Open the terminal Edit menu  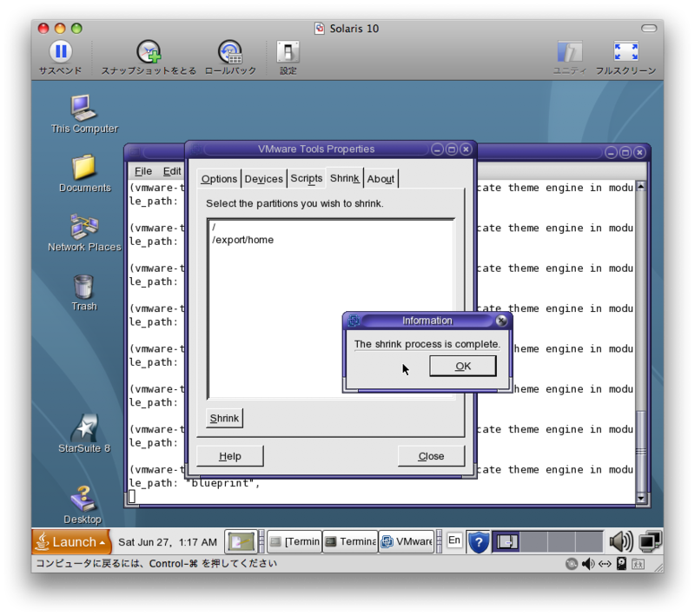point(172,171)
